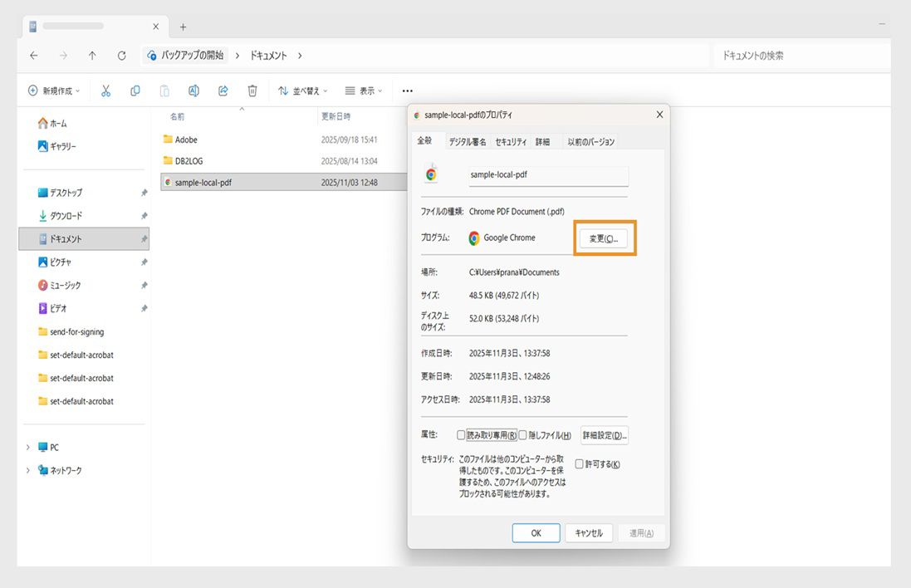Switch to the セキュリティ tab

(x=510, y=141)
